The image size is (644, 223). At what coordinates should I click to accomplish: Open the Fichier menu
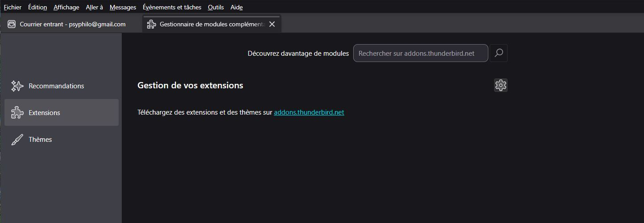[x=12, y=7]
